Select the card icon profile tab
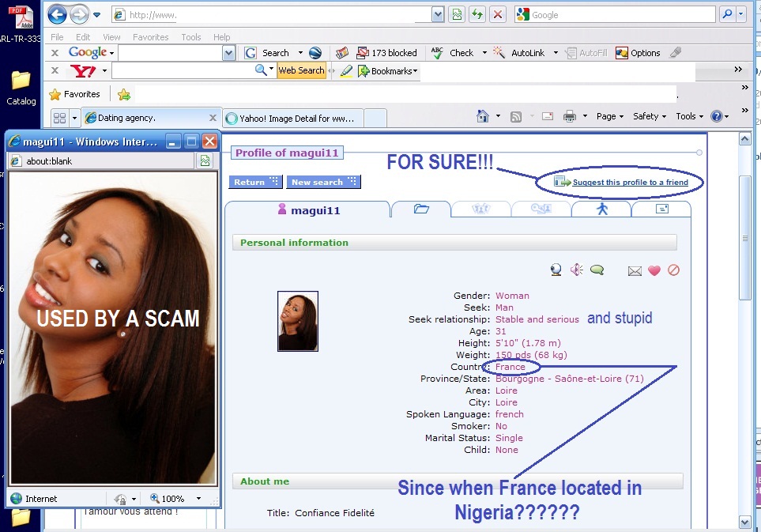761x532 pixels. click(662, 209)
